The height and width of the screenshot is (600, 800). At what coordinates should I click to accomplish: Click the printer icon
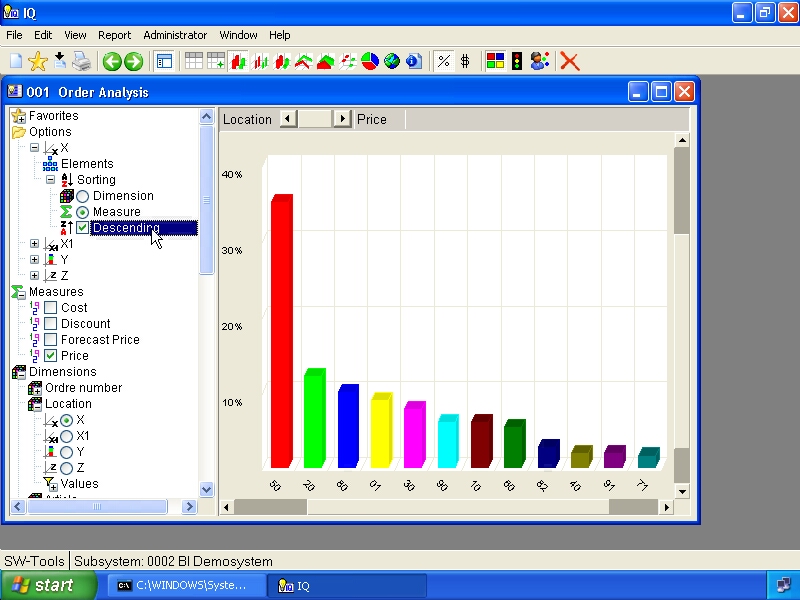coord(82,61)
